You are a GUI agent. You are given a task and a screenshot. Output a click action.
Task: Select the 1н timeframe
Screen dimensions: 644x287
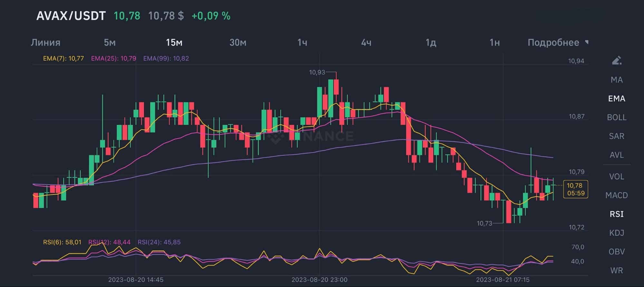point(495,42)
